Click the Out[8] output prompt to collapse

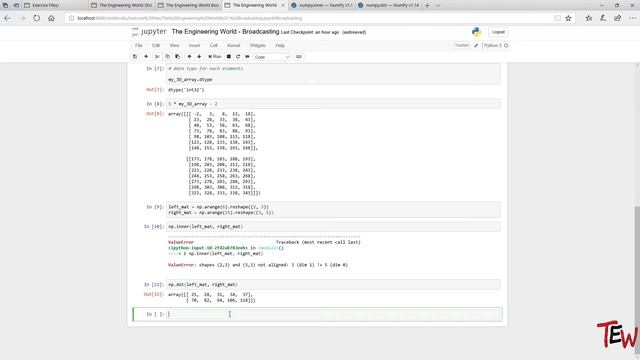pos(155,114)
